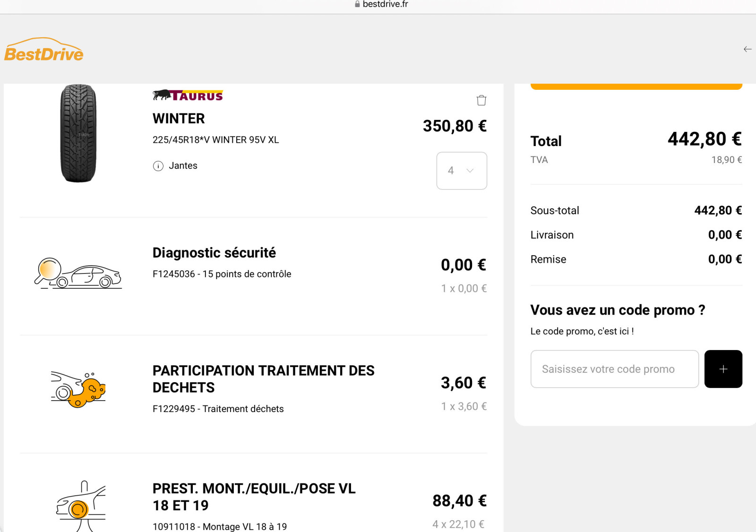
Task: Apply promo code with the plus button
Action: coord(723,369)
